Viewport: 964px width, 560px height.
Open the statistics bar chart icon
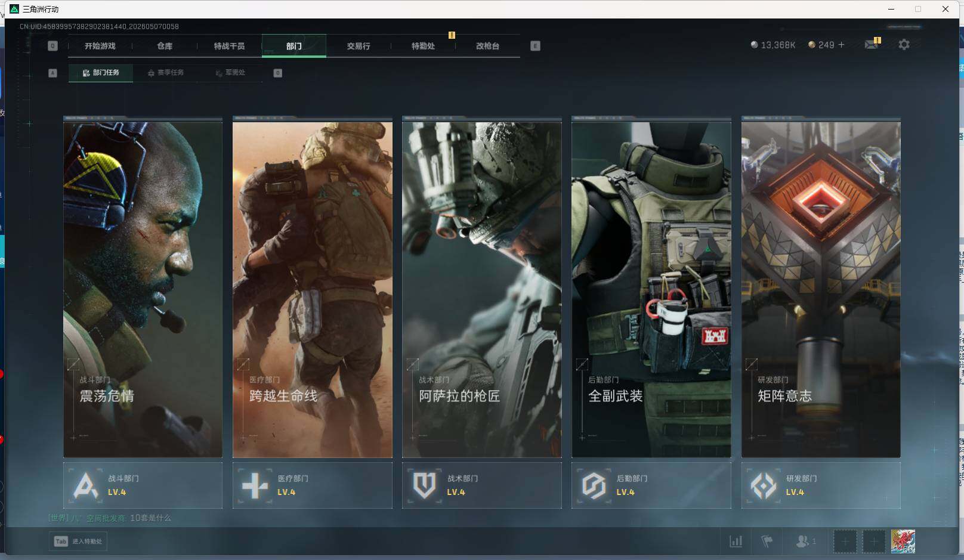point(736,542)
